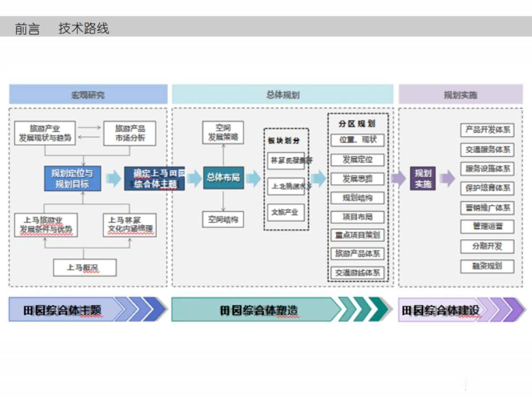Select the teal 总体布局 box

223,179
